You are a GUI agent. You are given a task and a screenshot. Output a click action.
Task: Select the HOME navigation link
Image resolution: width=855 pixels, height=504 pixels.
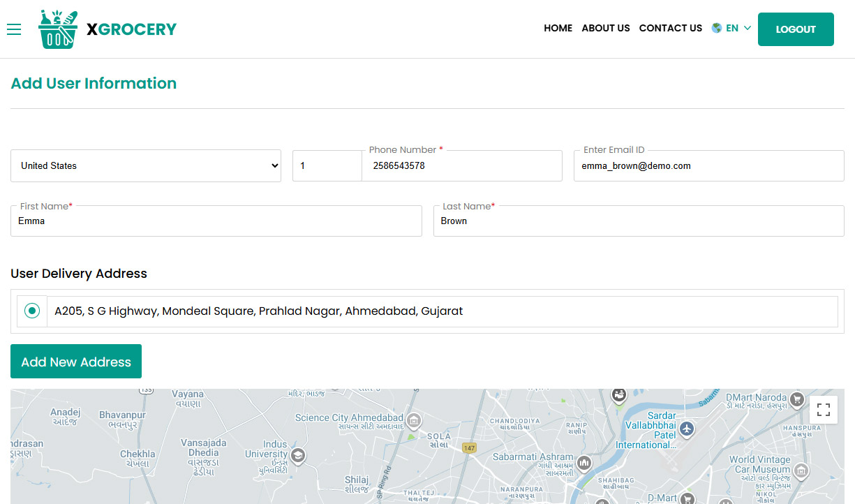558,29
